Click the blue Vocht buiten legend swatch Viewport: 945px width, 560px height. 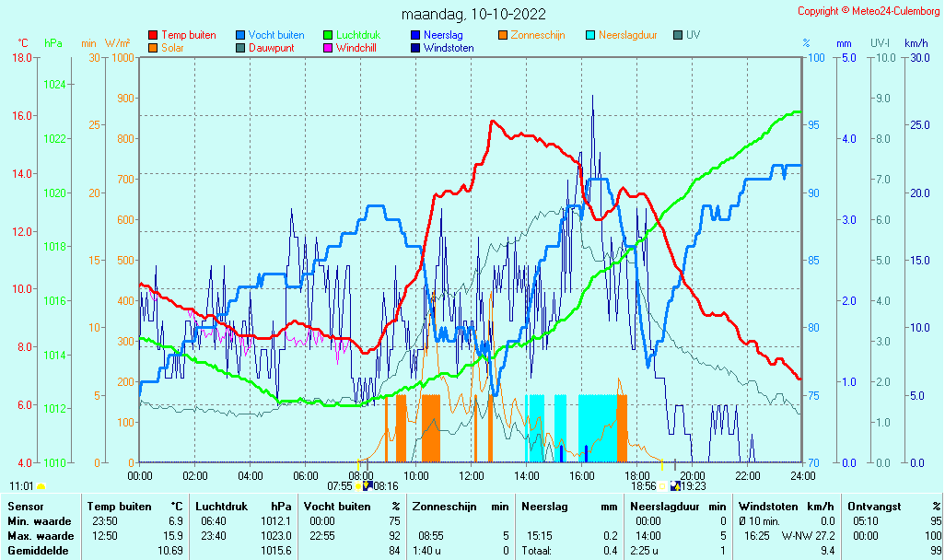(240, 36)
